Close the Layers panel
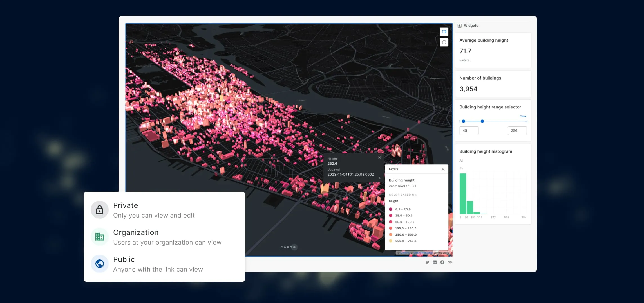This screenshot has height=303, width=644. pyautogui.click(x=443, y=169)
